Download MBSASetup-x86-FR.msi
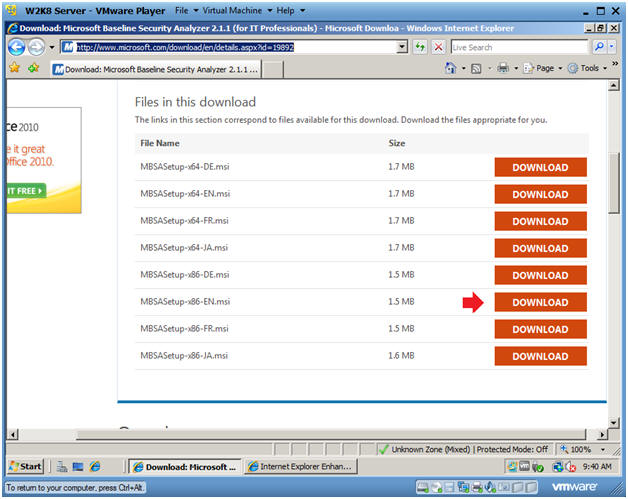Viewport: 628px width, 499px height. click(540, 329)
